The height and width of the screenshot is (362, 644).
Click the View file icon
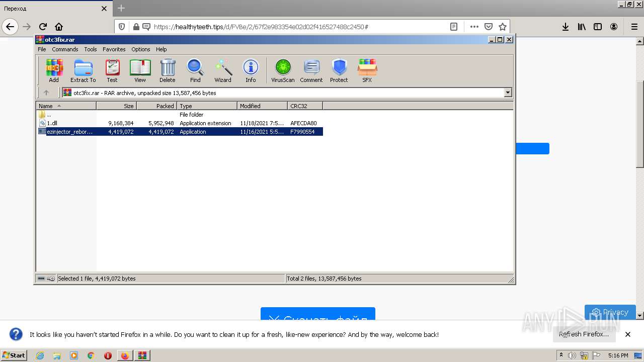click(140, 70)
